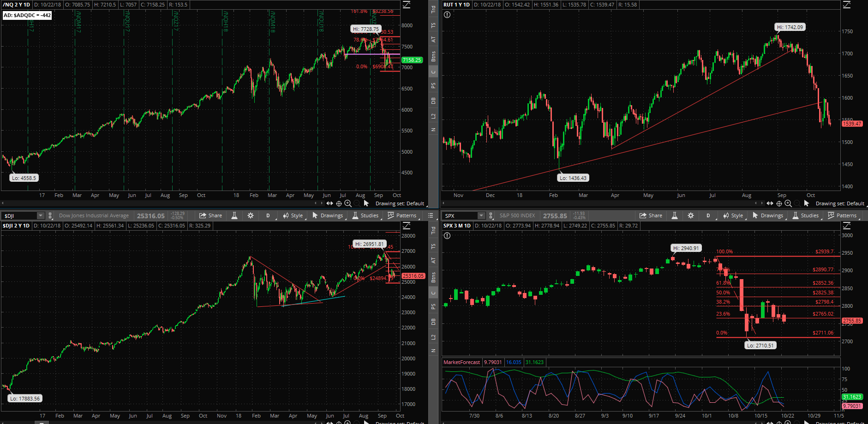Open the PS side tab right of /NQ chart
Viewport: 868px width, 424px height.
(433, 86)
